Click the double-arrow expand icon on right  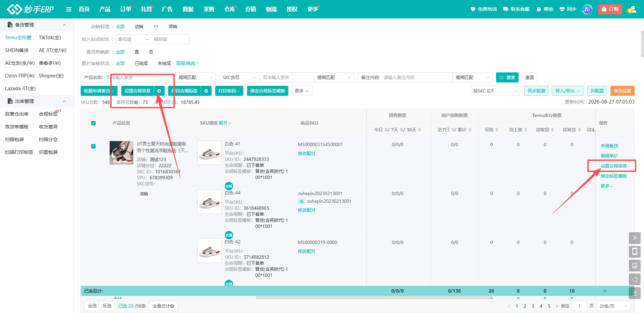pos(635,238)
